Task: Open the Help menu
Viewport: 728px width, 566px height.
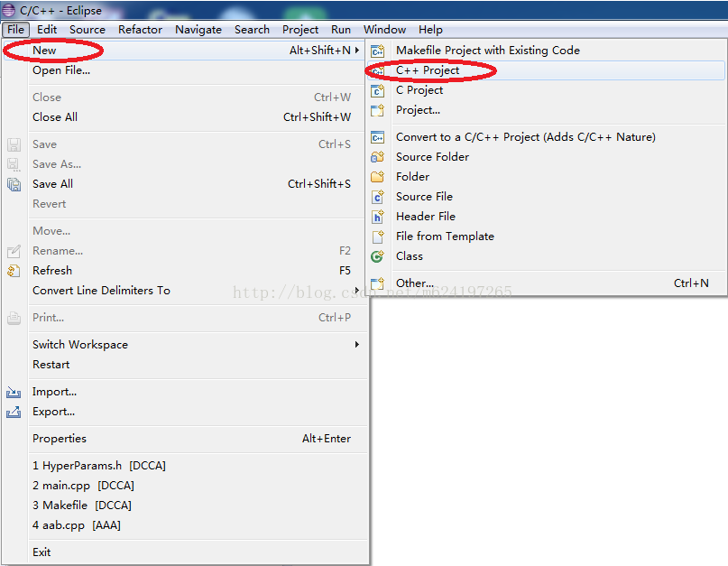Action: point(430,30)
